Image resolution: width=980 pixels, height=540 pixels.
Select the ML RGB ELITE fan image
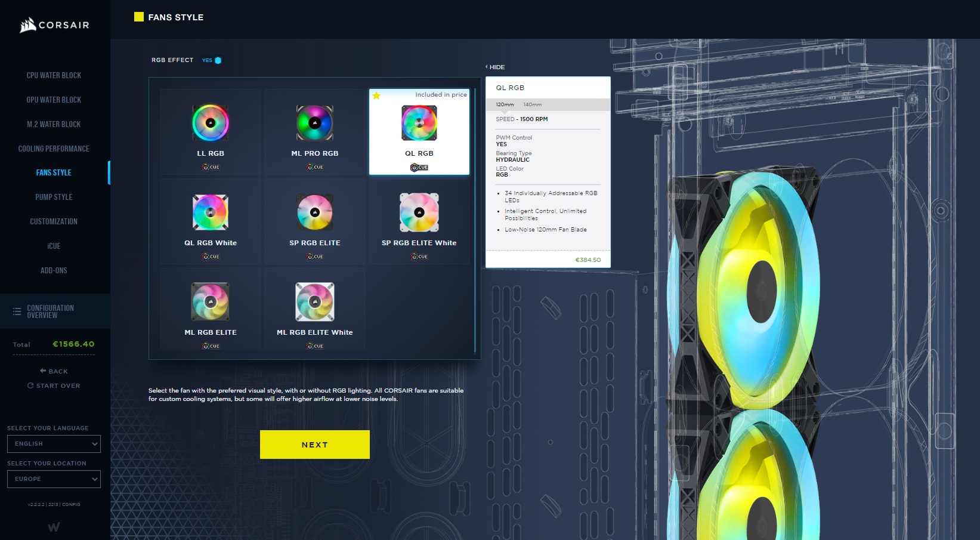tap(211, 302)
